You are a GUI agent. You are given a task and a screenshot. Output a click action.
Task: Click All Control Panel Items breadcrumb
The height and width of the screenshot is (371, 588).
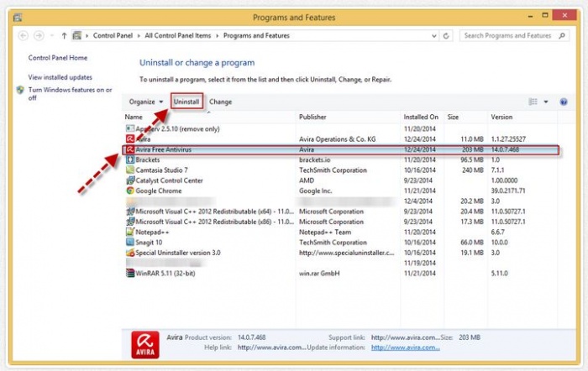click(178, 35)
